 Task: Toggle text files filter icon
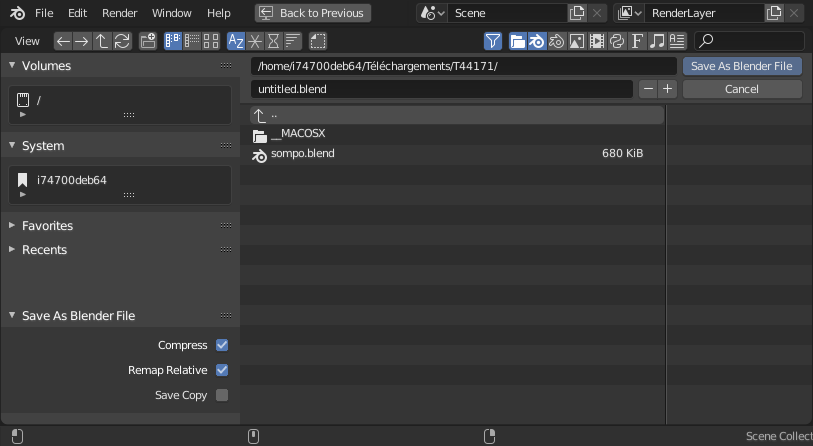click(677, 41)
